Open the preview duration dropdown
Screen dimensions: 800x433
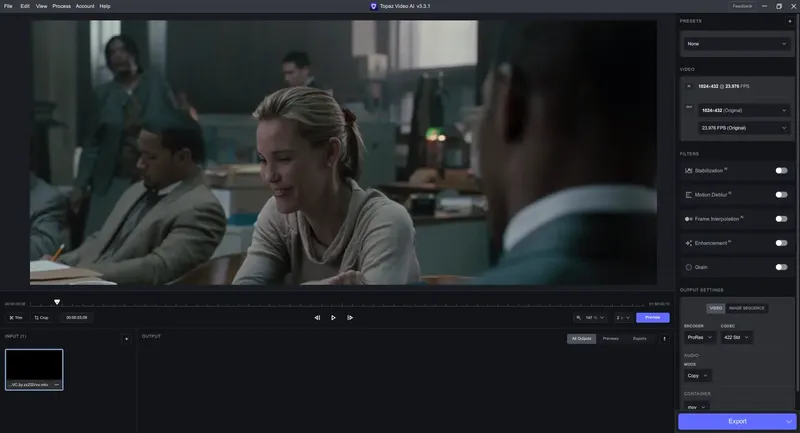[623, 318]
